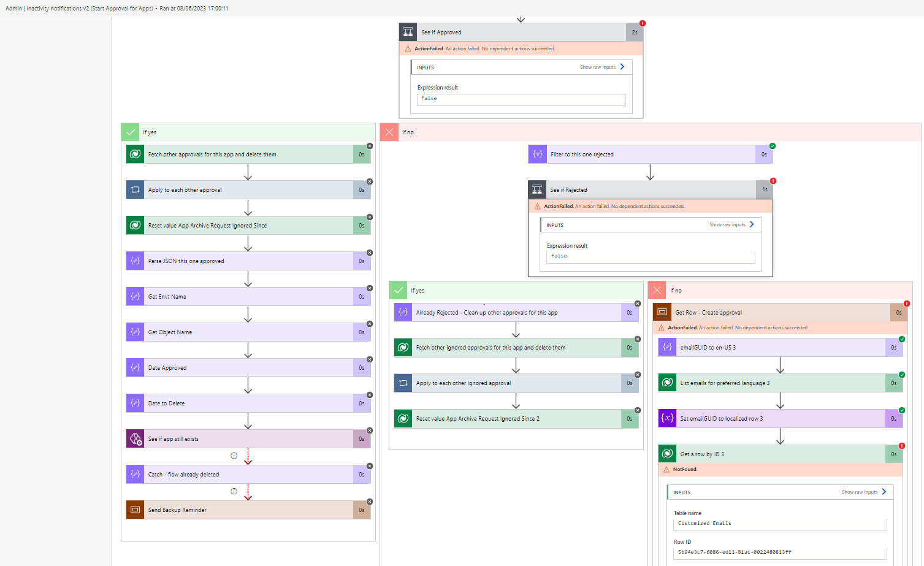Click the Dataverse icon on Get Row - Create approval
Screen dimensions: 924x566
662,312
